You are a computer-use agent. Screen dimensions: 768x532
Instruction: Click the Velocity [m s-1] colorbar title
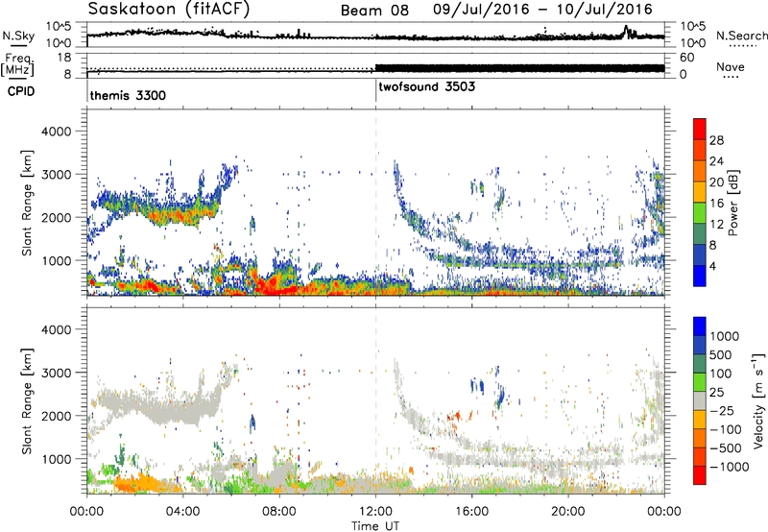[758, 400]
